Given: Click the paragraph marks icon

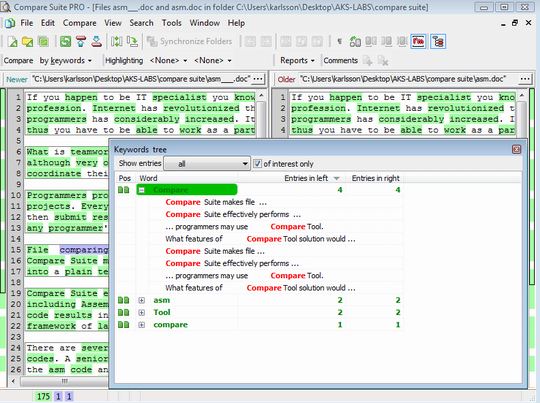Looking at the screenshot, I should [x=340, y=41].
